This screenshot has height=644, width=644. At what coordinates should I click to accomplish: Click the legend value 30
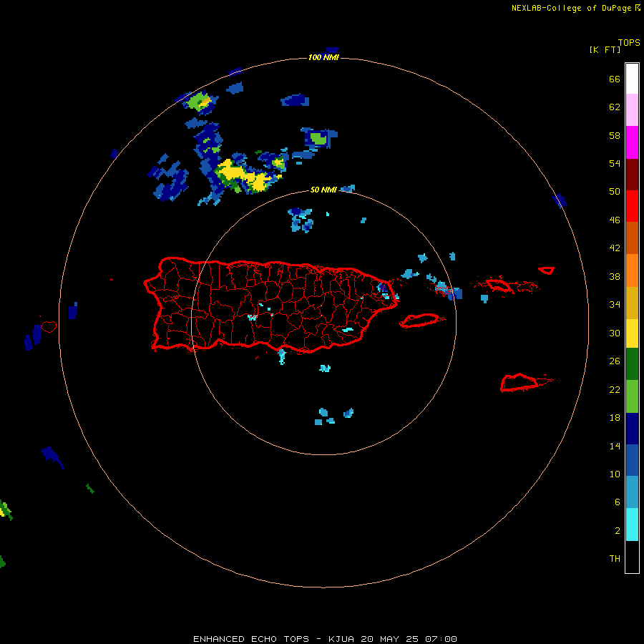click(x=615, y=333)
